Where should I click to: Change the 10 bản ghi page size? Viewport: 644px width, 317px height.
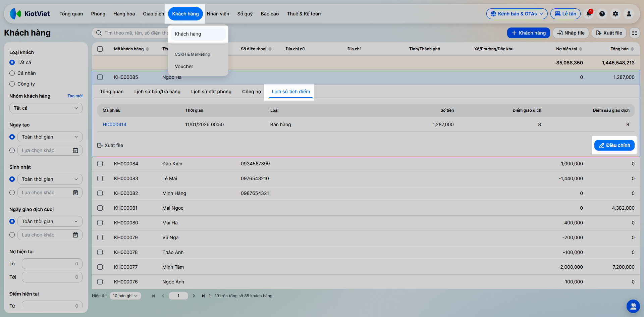click(125, 296)
